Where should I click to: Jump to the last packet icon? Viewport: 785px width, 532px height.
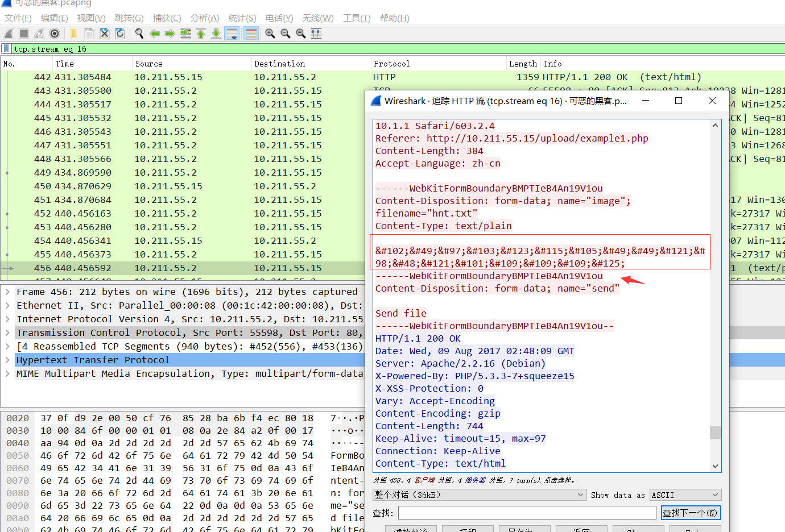click(x=216, y=34)
